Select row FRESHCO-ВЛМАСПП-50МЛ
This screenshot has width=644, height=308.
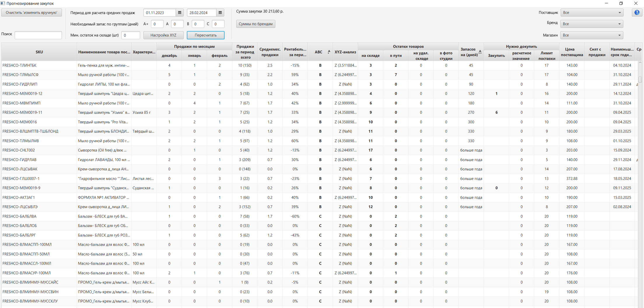click(x=320, y=254)
